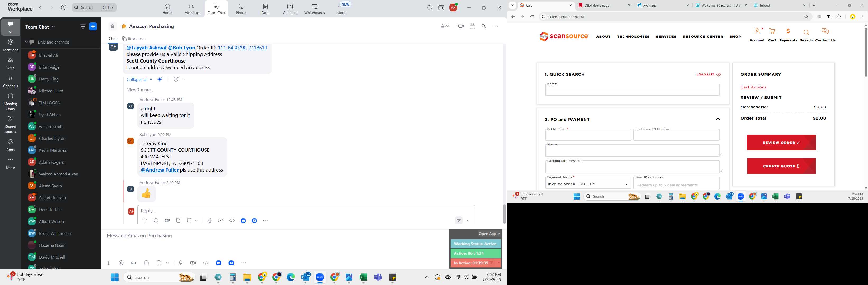
Task: Click the thread Reply field
Action: tap(306, 211)
